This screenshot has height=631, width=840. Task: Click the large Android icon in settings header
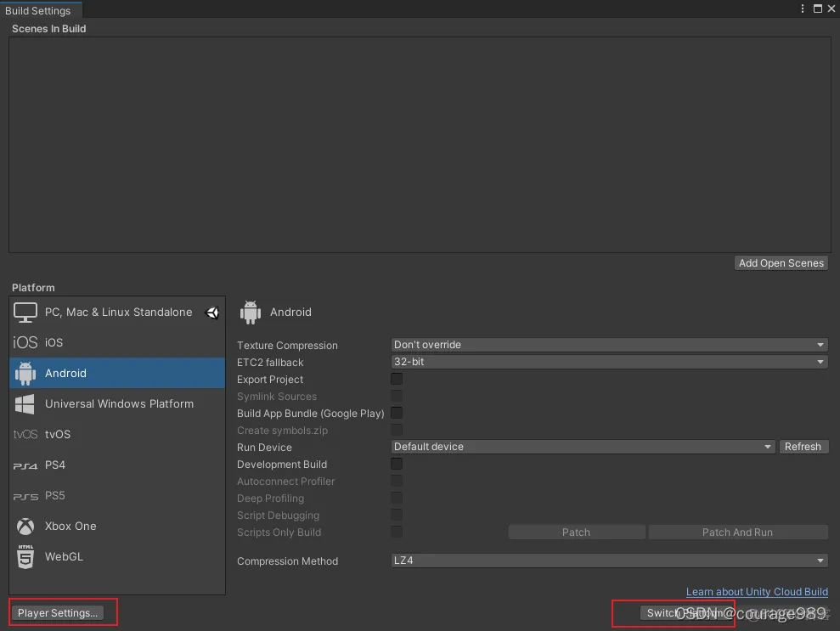pos(251,313)
